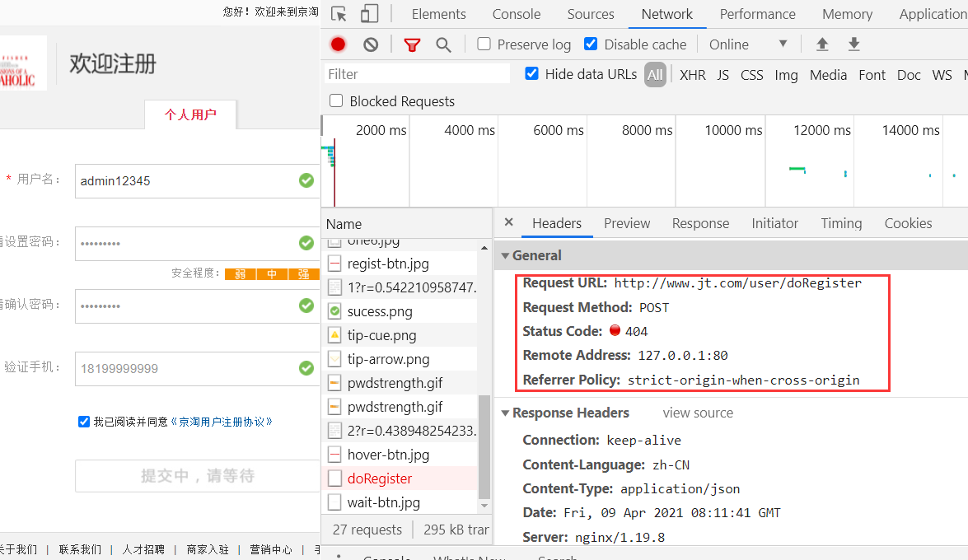Filter requests by Img type

pyautogui.click(x=786, y=75)
